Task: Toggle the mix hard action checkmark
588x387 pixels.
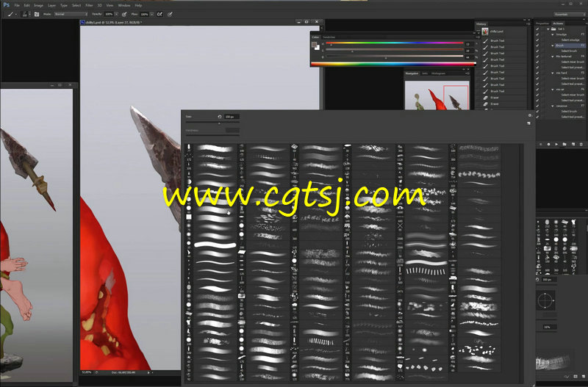Action: [537, 73]
